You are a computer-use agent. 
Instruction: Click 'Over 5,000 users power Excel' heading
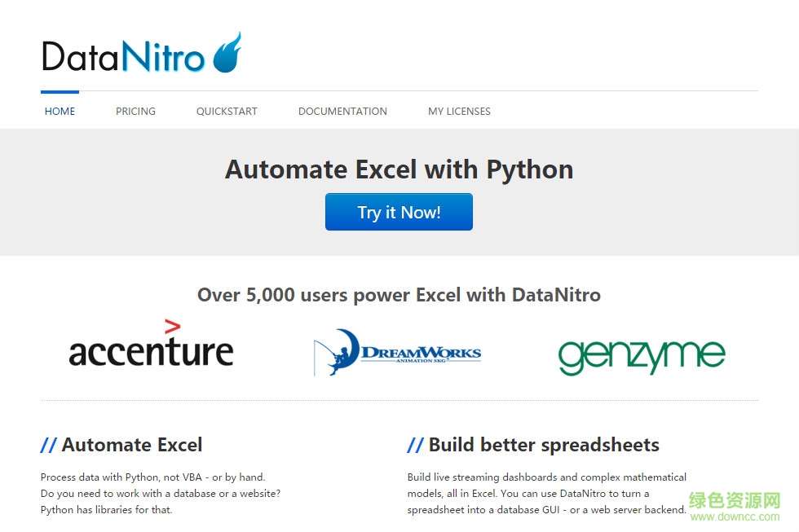(399, 295)
